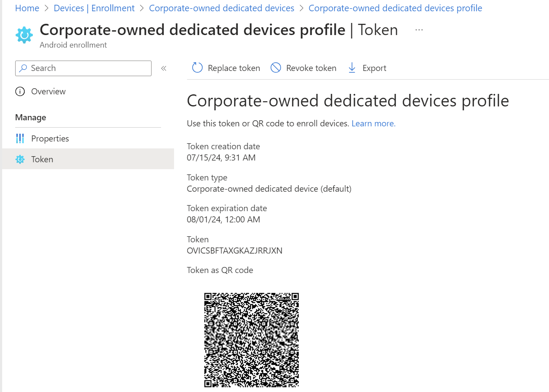Click the search magnifier icon
This screenshot has height=392, width=549.
[23, 68]
